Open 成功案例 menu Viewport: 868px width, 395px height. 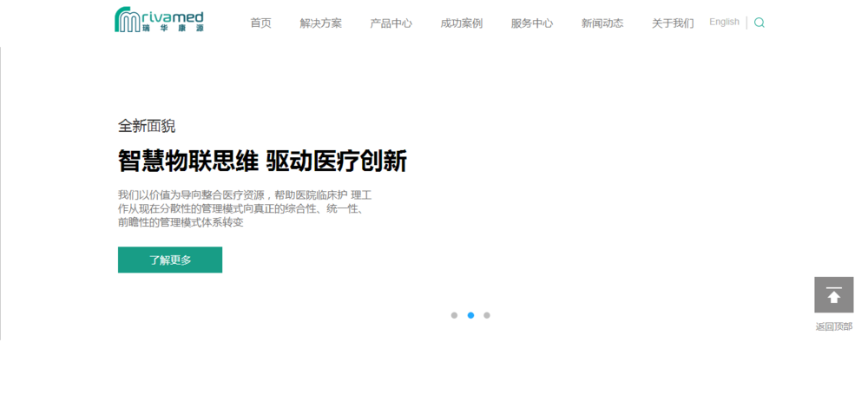click(x=462, y=23)
